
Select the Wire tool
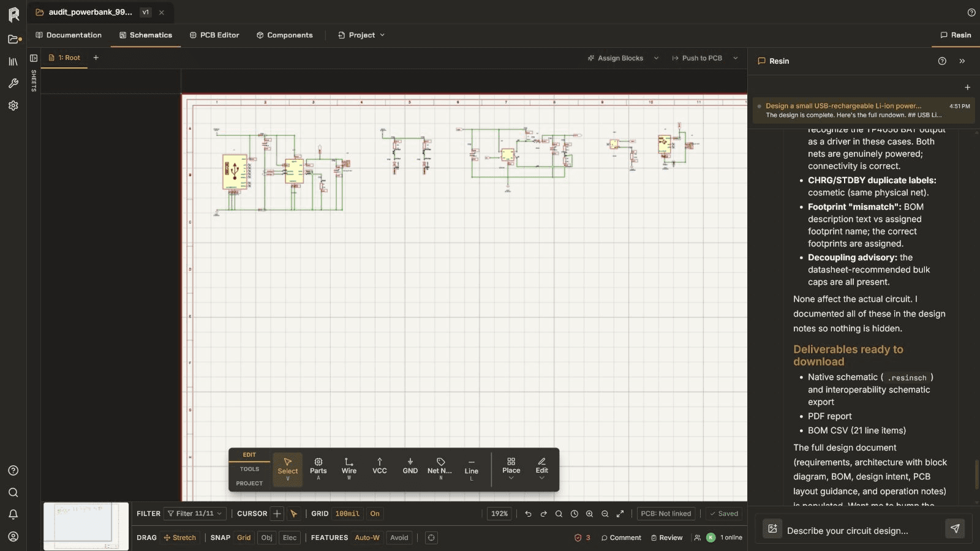click(349, 470)
